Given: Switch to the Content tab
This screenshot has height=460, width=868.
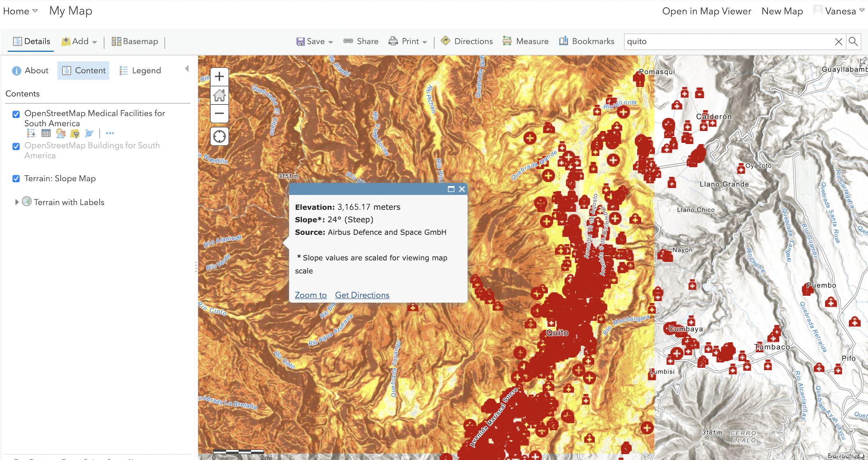Looking at the screenshot, I should click(x=83, y=70).
